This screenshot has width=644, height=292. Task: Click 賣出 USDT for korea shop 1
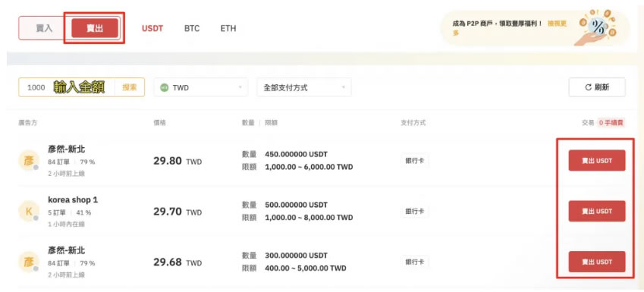coord(597,211)
